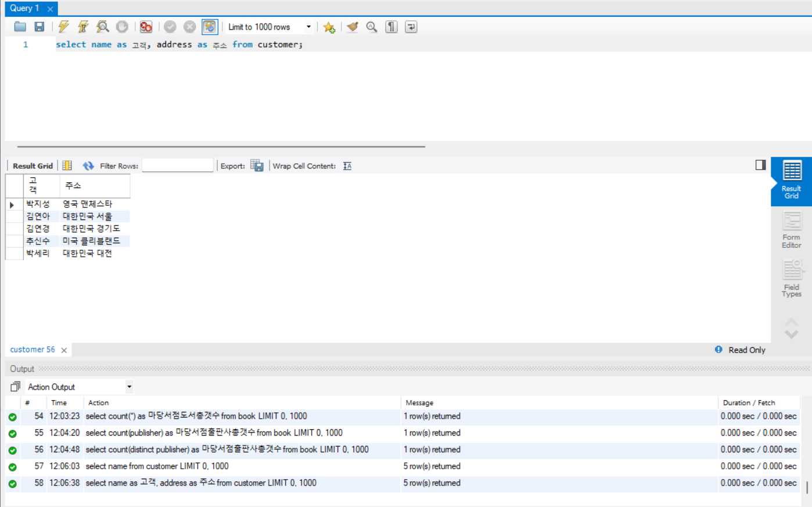Toggle invisible characters pilcrow icon
812x507 pixels.
coord(391,27)
